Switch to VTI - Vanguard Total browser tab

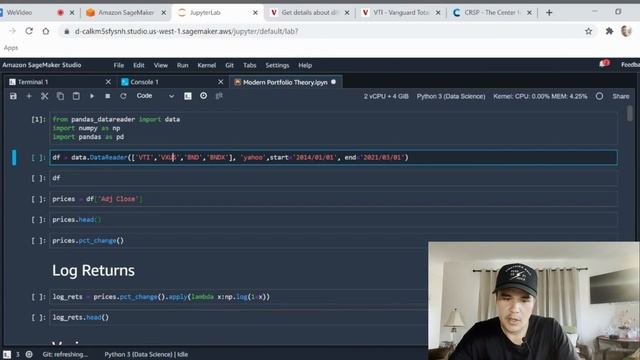(401, 13)
